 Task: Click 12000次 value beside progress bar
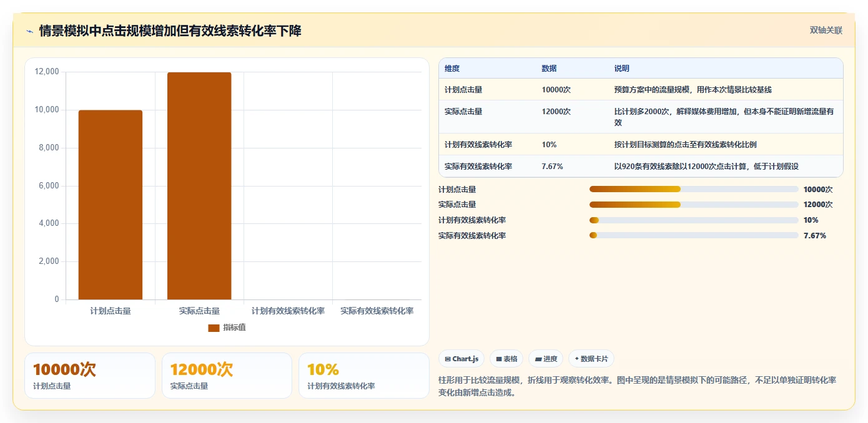[818, 205]
